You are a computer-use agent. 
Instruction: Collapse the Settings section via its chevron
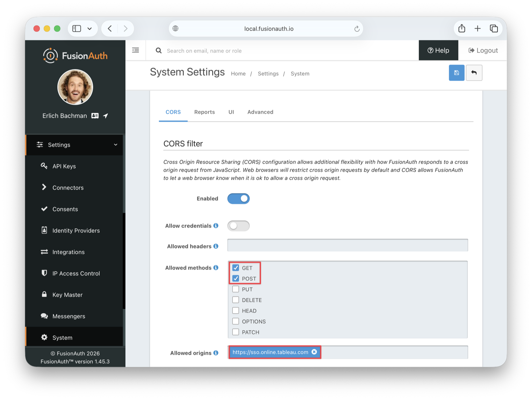pyautogui.click(x=115, y=145)
